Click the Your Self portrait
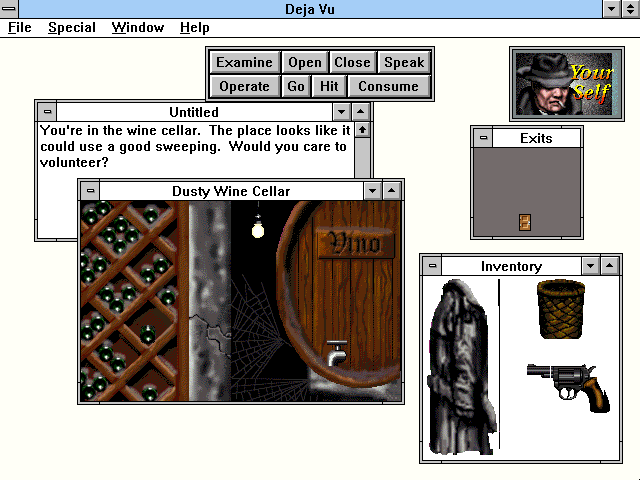The image size is (640, 480). (x=567, y=84)
